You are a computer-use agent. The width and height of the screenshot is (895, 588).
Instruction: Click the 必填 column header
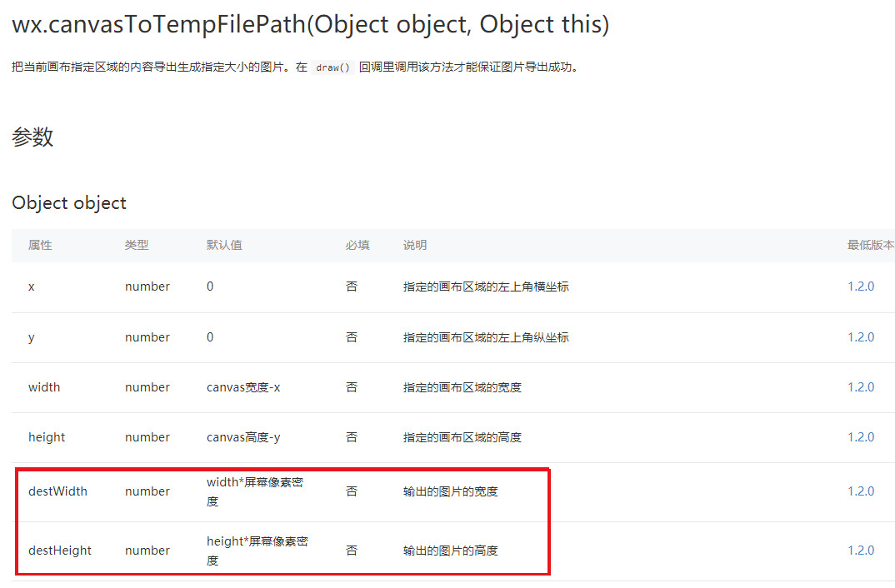click(357, 245)
